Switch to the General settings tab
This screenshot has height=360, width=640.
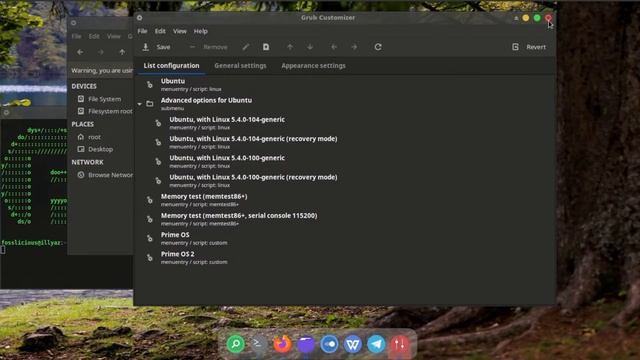(240, 66)
